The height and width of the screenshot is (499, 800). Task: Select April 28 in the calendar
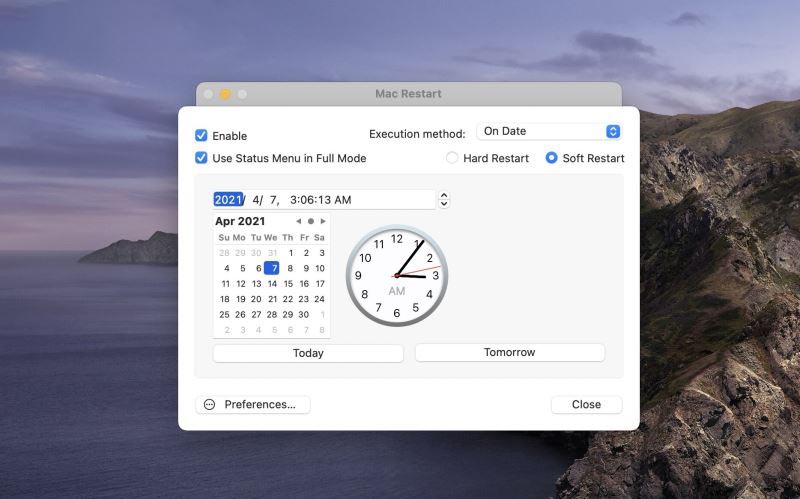pos(272,315)
